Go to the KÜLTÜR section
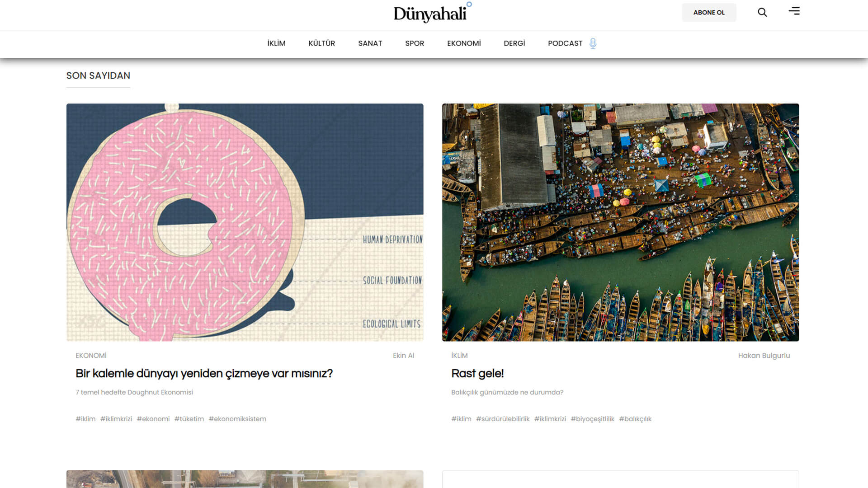 (x=321, y=43)
